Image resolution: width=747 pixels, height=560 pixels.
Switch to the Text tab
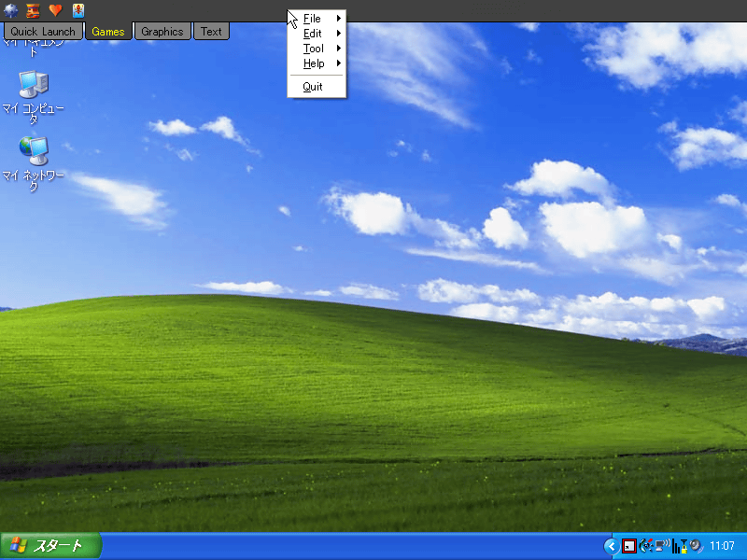click(211, 32)
